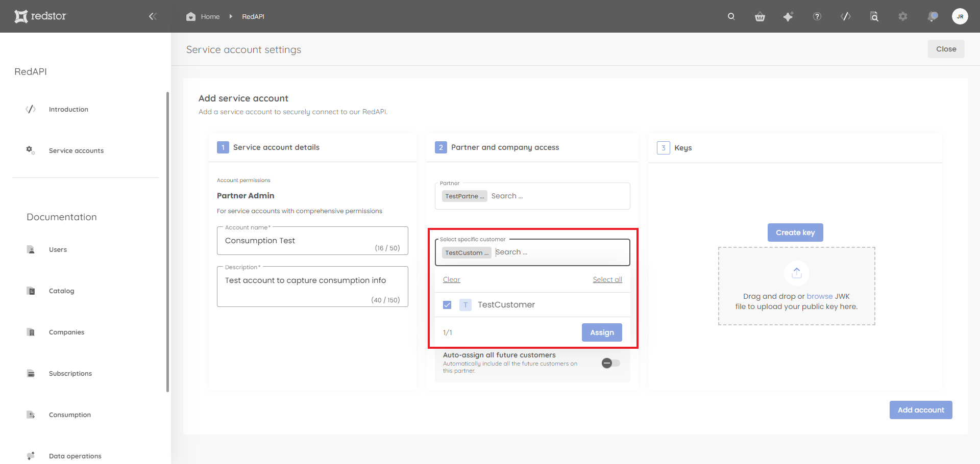Click the Assign button

[x=602, y=332]
